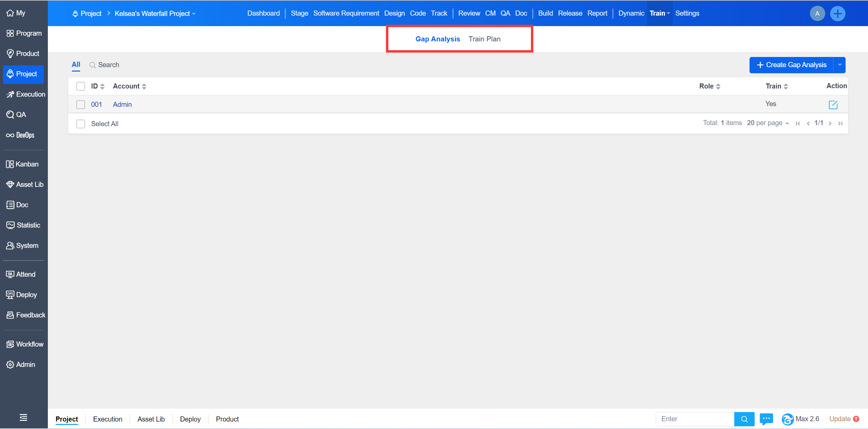Click the edit icon for Admin row

(x=833, y=104)
